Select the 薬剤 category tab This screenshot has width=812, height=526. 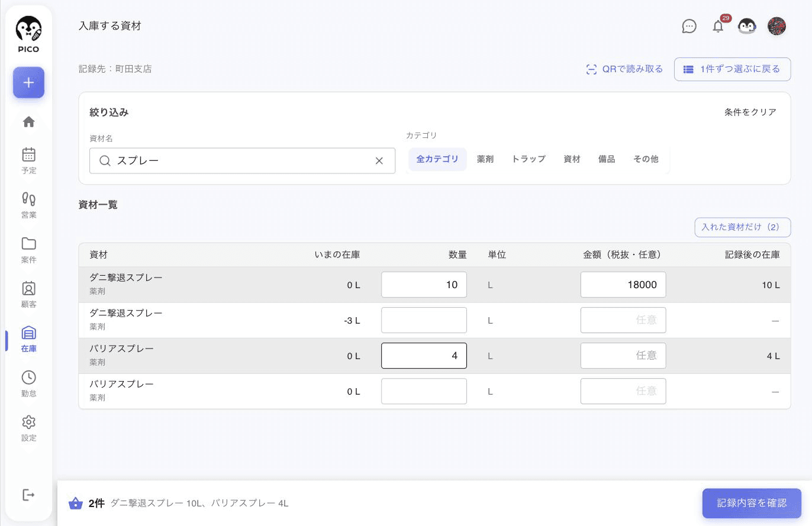(x=485, y=159)
